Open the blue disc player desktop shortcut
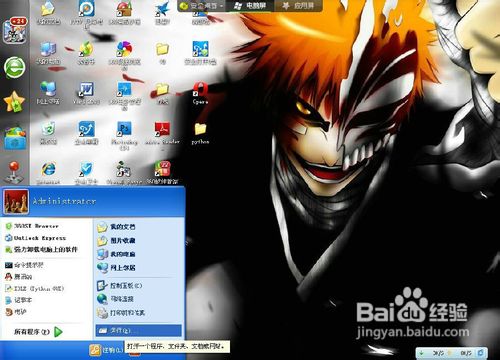500x360 pixels. tap(86, 13)
